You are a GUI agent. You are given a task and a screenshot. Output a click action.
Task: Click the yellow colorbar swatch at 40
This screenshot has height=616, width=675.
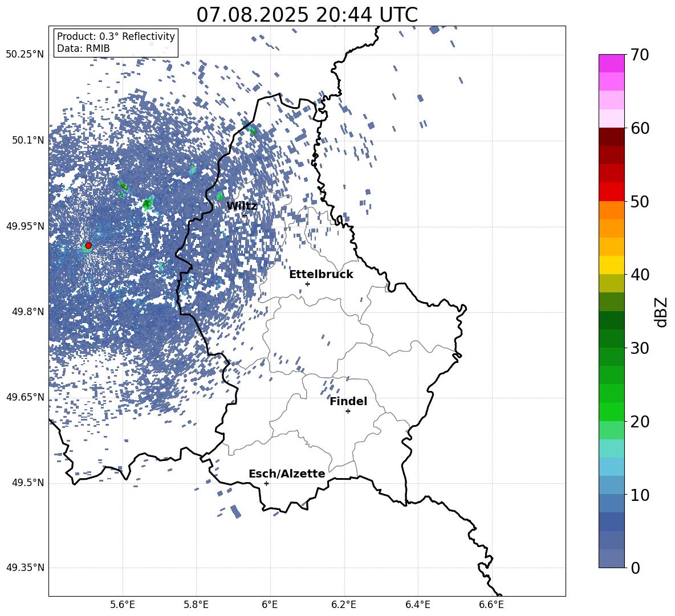[612, 265]
